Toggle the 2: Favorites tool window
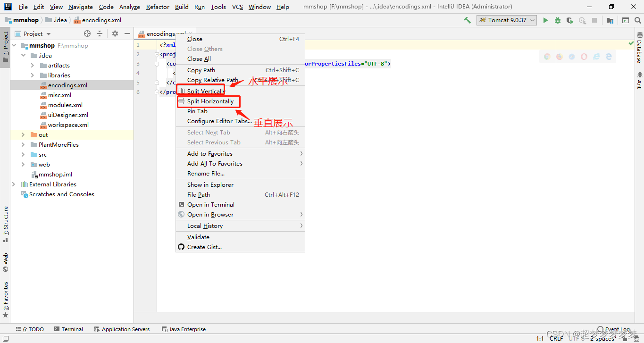644x343 pixels. tap(5, 300)
